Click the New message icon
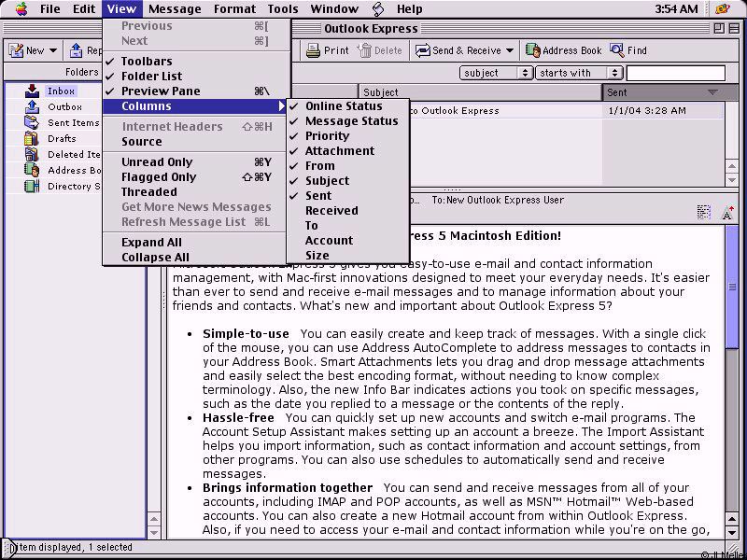This screenshot has width=747, height=560. coord(16,50)
